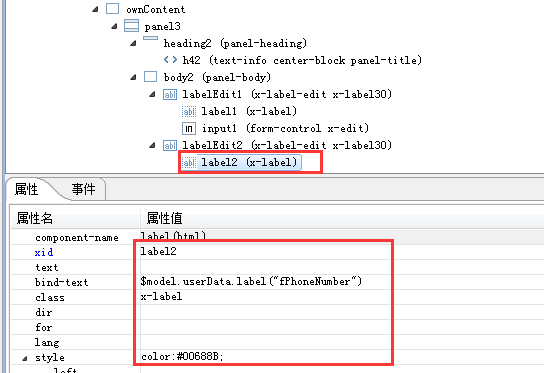The width and height of the screenshot is (544, 373).
Task: Select body2 (panel-body) node
Action: [x=217, y=77]
